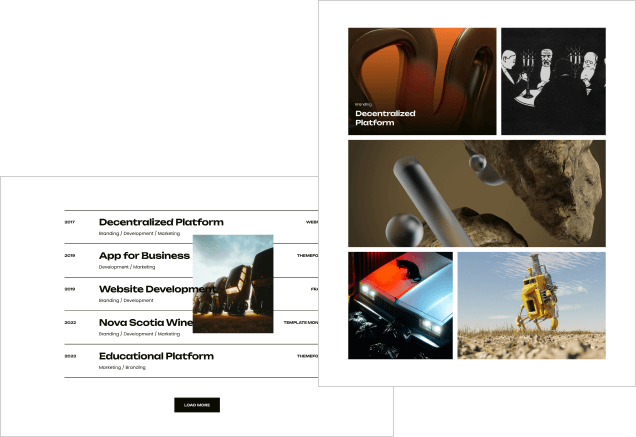Click the Load More button

[x=196, y=405]
